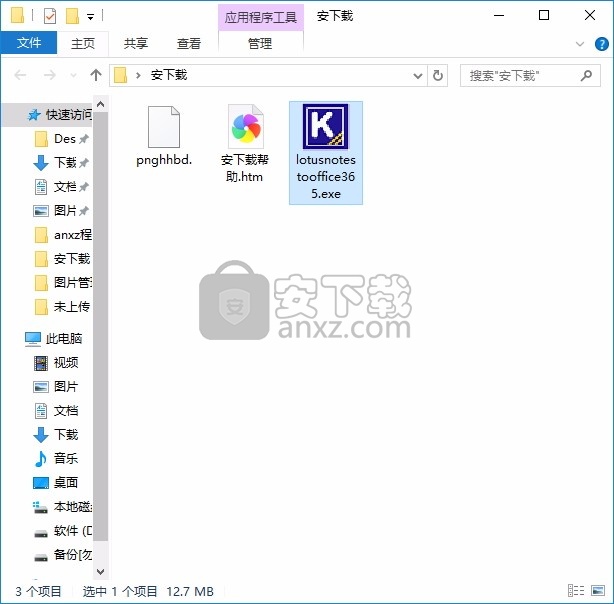The image size is (614, 604).
Task: Click the search field for 安下载
Action: click(530, 76)
